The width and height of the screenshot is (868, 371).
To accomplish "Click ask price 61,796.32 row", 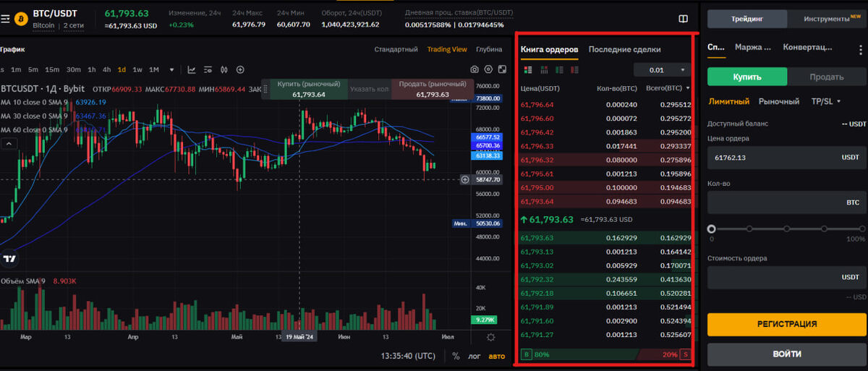I will point(606,160).
